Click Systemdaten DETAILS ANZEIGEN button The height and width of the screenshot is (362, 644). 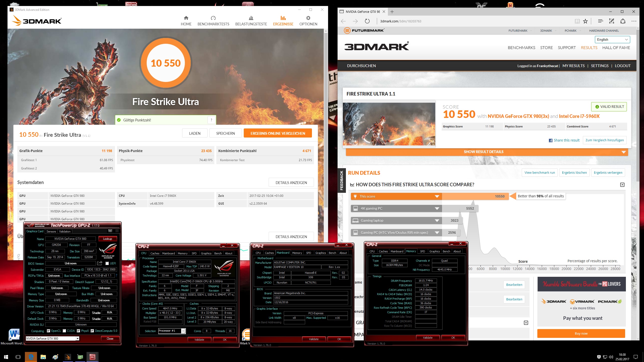tap(291, 183)
